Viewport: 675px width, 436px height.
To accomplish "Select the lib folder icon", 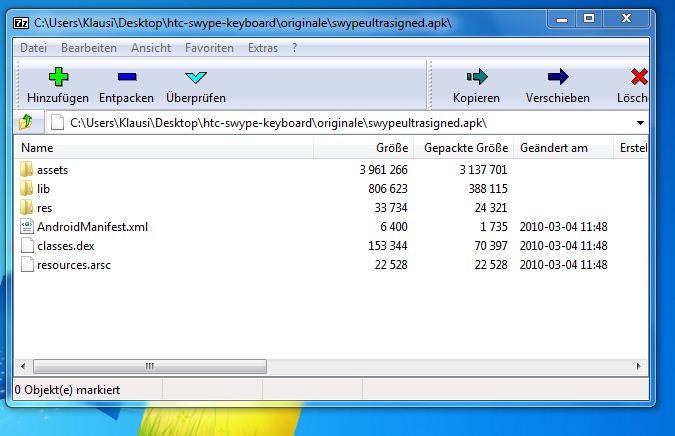I will tap(27, 189).
